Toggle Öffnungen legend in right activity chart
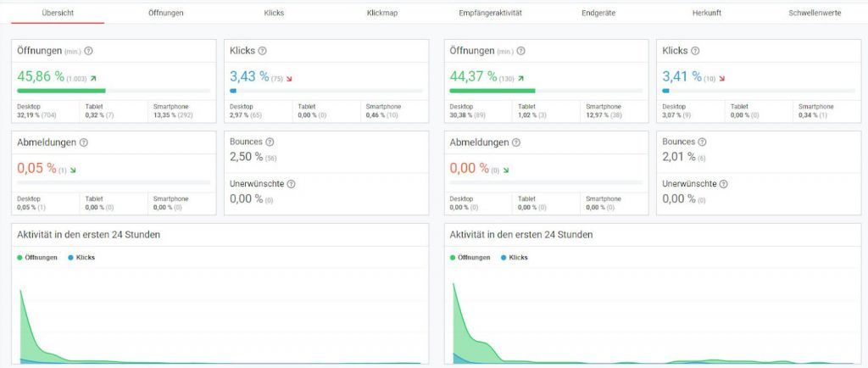The height and width of the screenshot is (368, 868). [470, 257]
